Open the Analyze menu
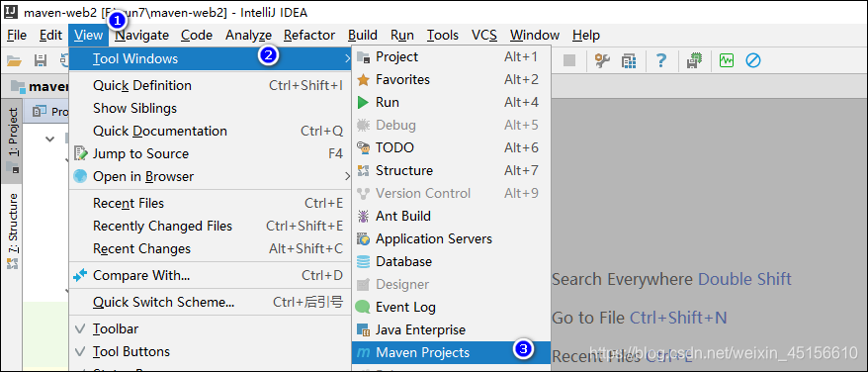Viewport: 868px width, 372px height. [248, 36]
